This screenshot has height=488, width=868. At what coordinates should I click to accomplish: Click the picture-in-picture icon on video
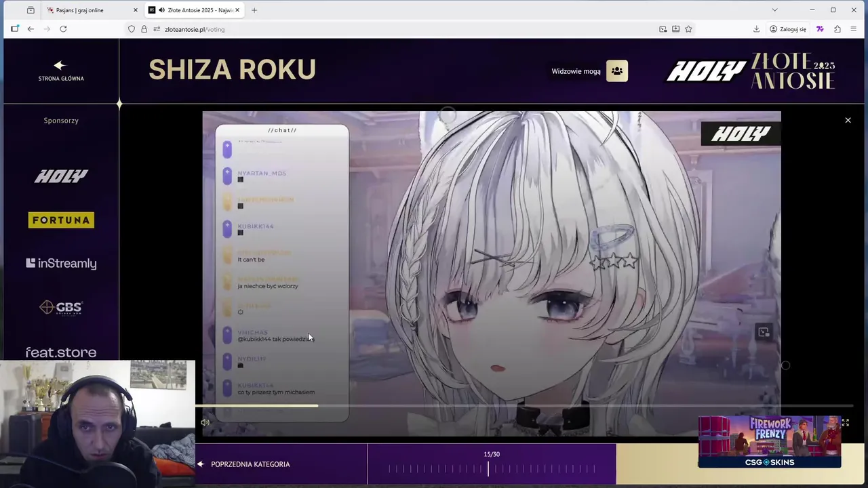click(764, 332)
